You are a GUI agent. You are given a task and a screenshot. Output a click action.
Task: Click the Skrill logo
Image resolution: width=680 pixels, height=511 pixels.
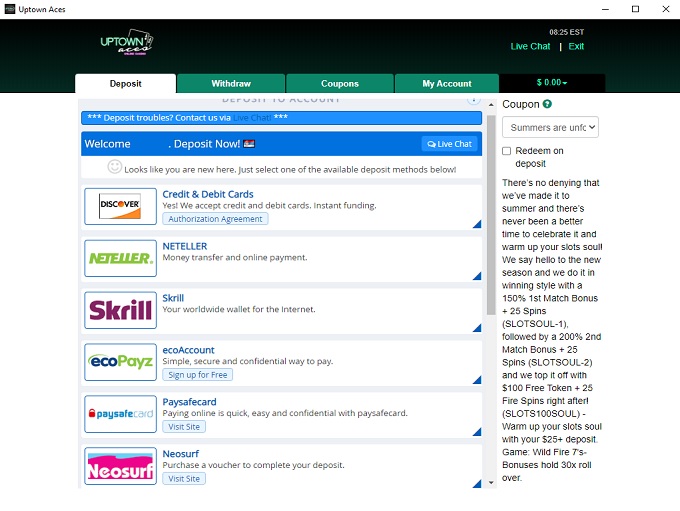pos(120,310)
